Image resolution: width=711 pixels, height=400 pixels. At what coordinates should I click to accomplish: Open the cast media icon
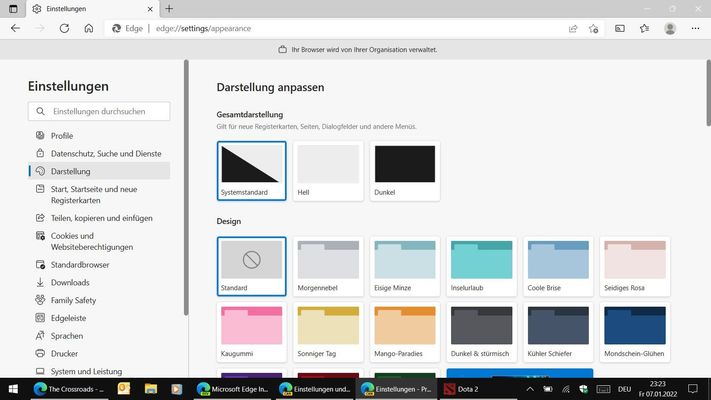(x=620, y=29)
